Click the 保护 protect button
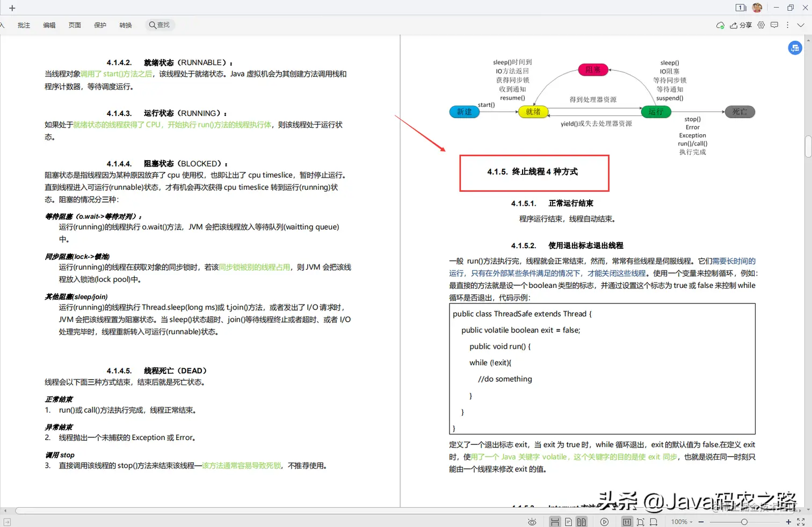The height and width of the screenshot is (527, 812). pyautogui.click(x=100, y=25)
